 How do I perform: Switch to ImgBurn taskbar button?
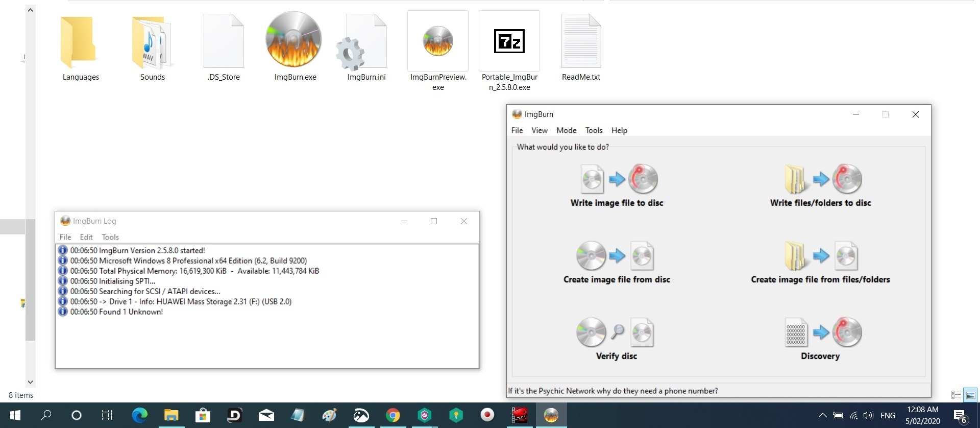coord(551,415)
